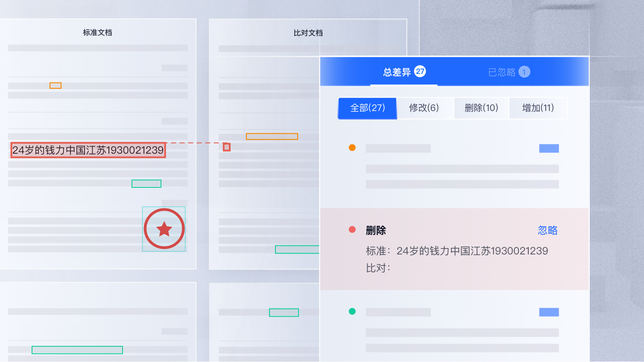The height and width of the screenshot is (362, 644).
Task: Click the red star seal stamp
Action: point(164,229)
